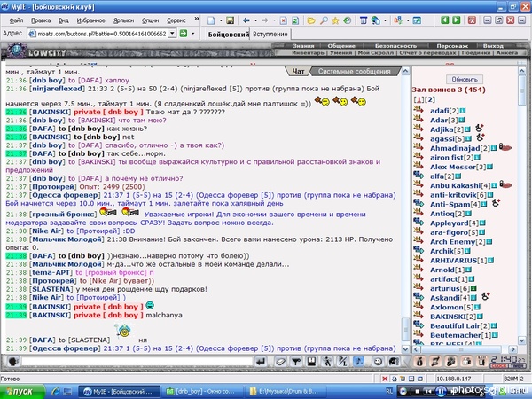Refresh the page with green icon
The image size is (532, 399).
point(295,20)
